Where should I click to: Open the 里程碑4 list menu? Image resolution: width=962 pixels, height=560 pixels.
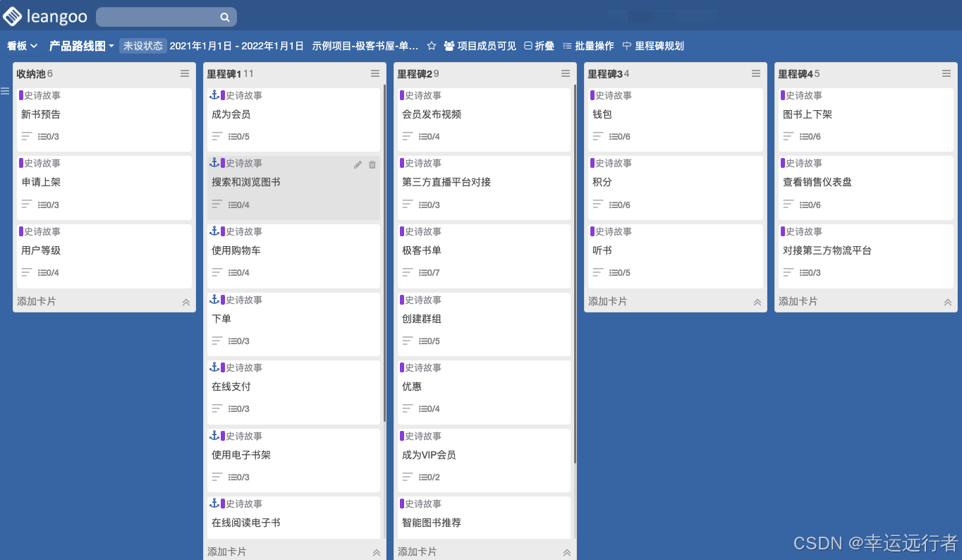click(946, 73)
